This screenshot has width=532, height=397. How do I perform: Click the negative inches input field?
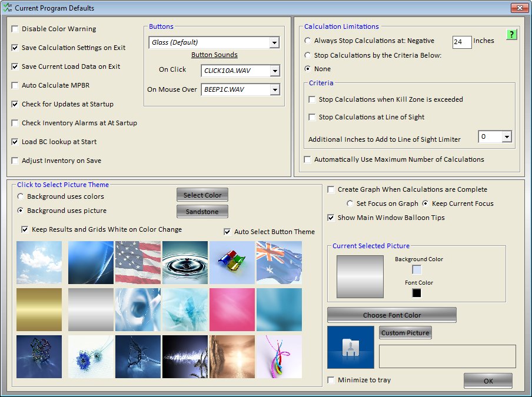pyautogui.click(x=461, y=42)
